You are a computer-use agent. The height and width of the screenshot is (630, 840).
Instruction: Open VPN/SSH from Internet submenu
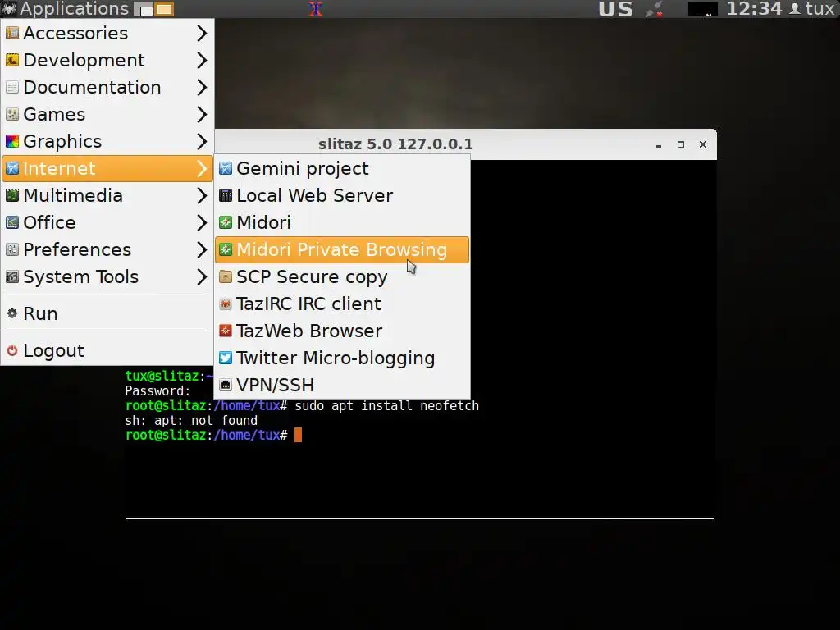click(342, 385)
